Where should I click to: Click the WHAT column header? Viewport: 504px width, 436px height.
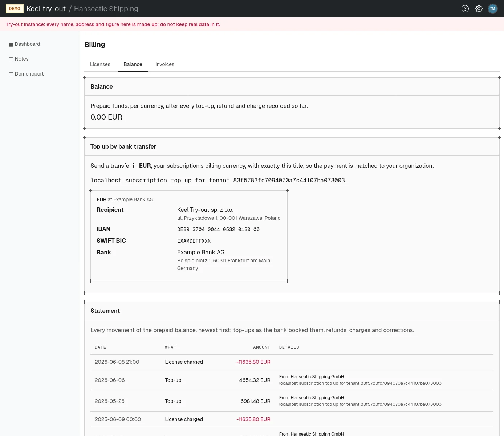click(x=171, y=347)
